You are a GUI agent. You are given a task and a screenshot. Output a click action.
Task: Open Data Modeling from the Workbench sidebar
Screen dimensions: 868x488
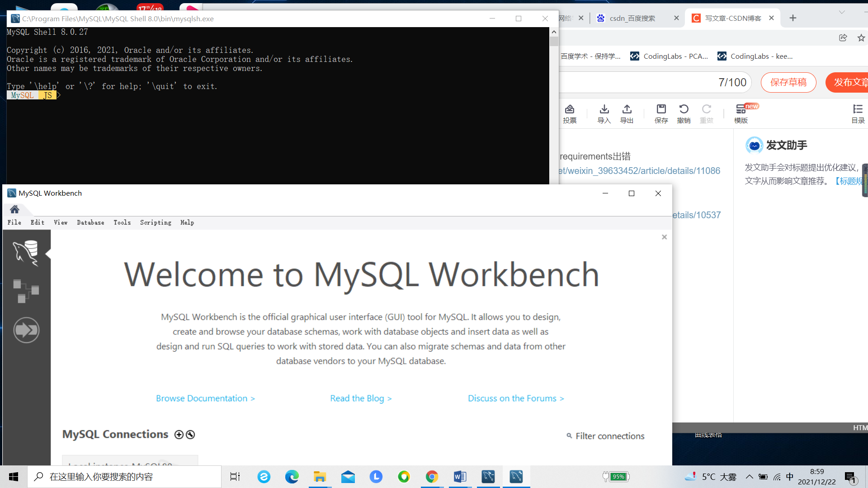coord(27,291)
